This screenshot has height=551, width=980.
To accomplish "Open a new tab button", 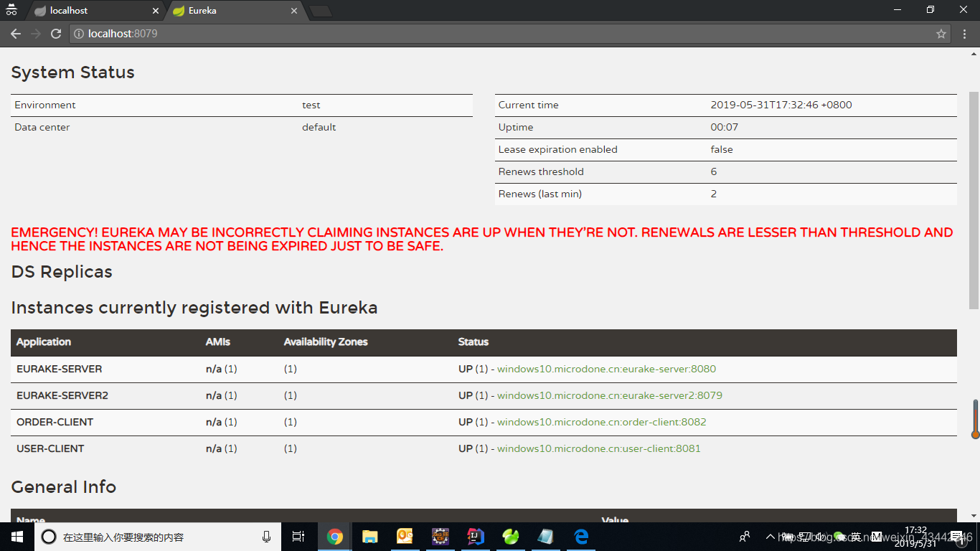I will [320, 11].
